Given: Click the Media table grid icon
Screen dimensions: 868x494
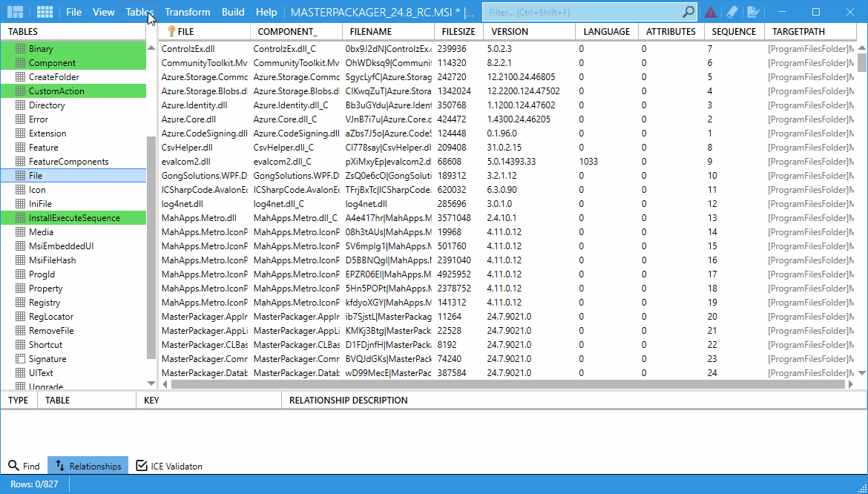Looking at the screenshot, I should [x=21, y=231].
